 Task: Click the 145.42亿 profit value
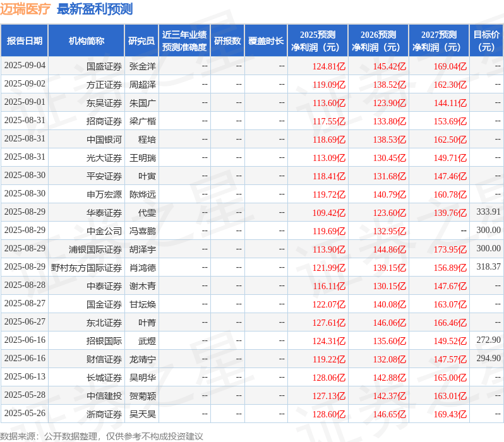pyautogui.click(x=390, y=66)
